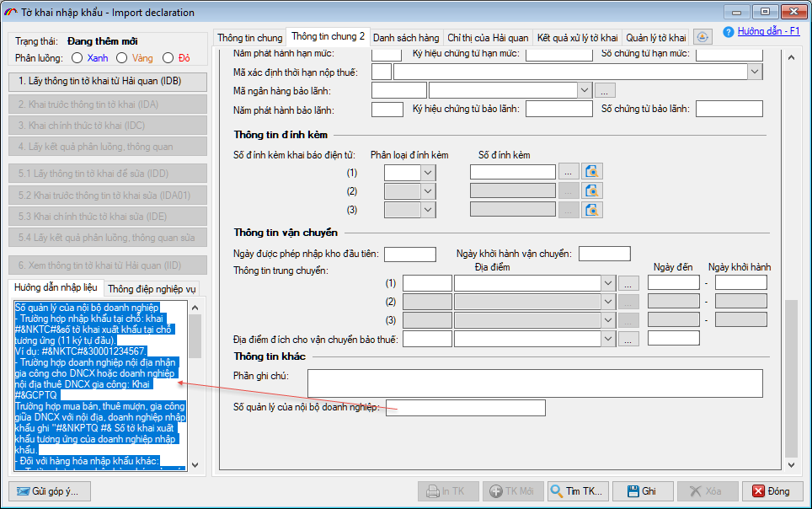Close form using the Đóng button

point(772,490)
